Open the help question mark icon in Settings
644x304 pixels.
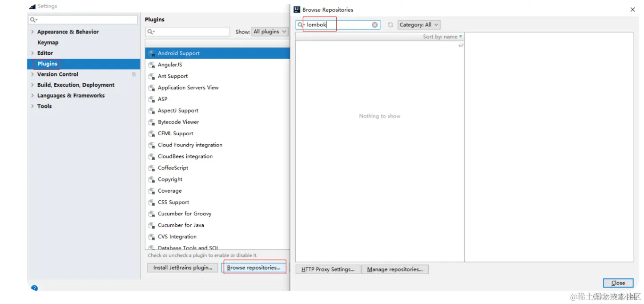coord(34,288)
